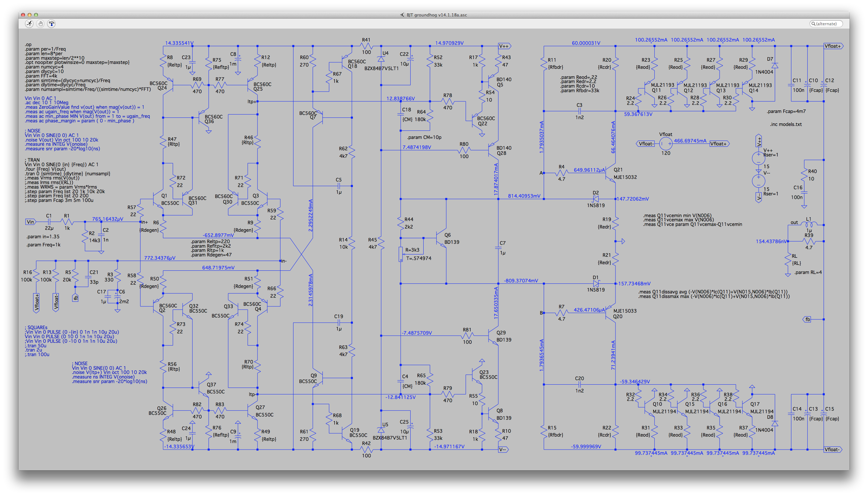This screenshot has width=868, height=496.
Task: Click the '-12.841125V' voltage readout
Action: click(x=400, y=397)
